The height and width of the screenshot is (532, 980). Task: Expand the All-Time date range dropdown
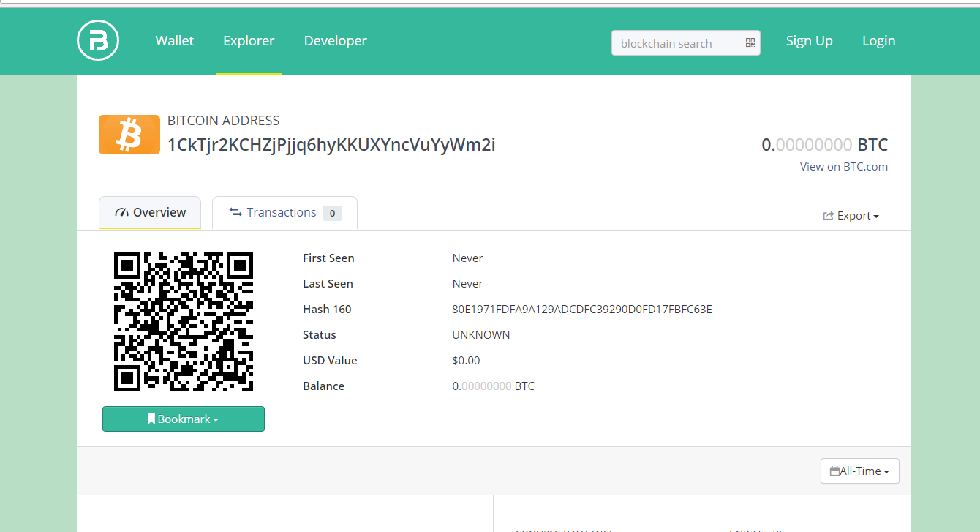point(859,471)
